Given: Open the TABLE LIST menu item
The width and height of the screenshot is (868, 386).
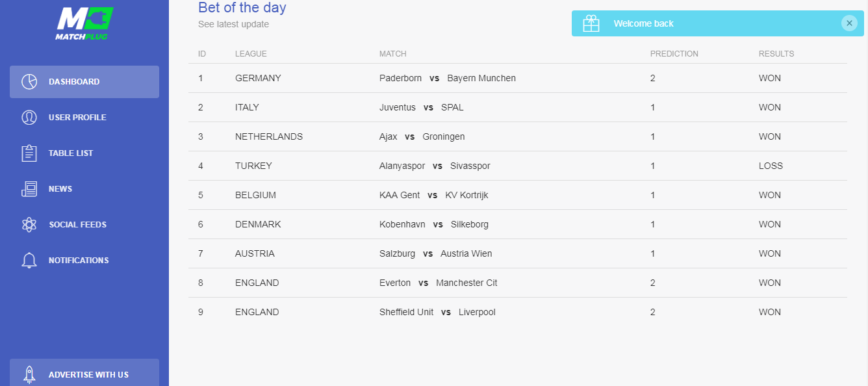Looking at the screenshot, I should [84, 153].
